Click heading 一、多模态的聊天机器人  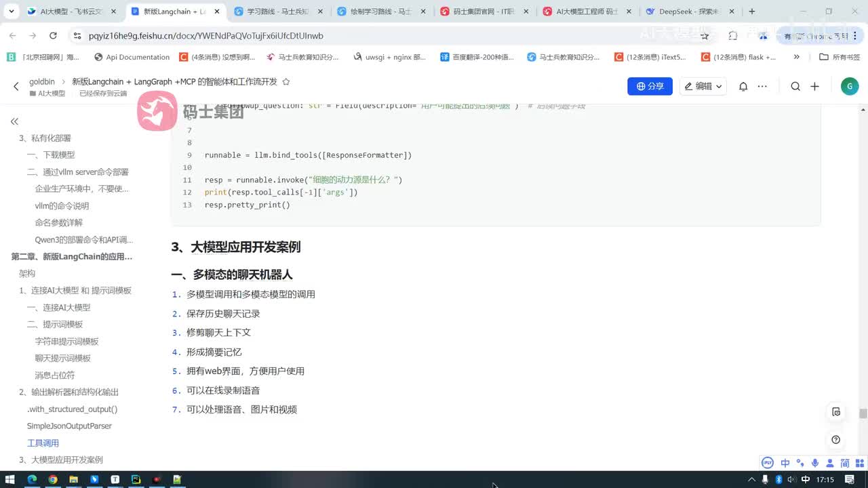(232, 274)
